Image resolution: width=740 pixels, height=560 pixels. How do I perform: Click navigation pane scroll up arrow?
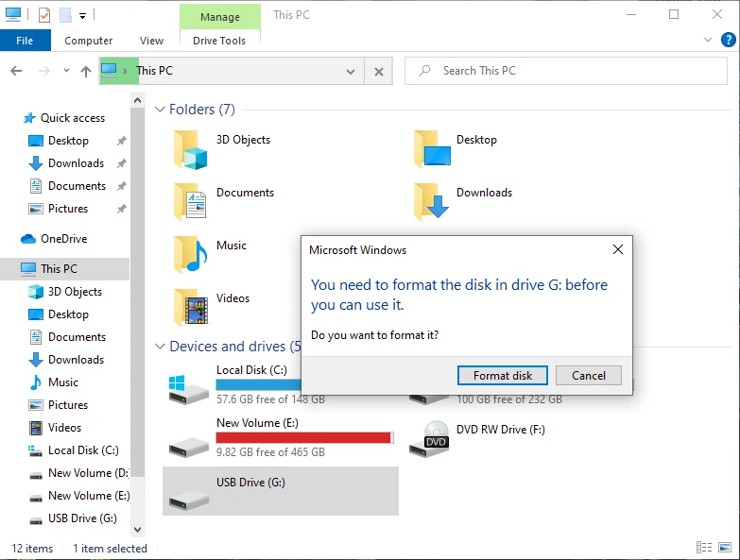point(137,100)
